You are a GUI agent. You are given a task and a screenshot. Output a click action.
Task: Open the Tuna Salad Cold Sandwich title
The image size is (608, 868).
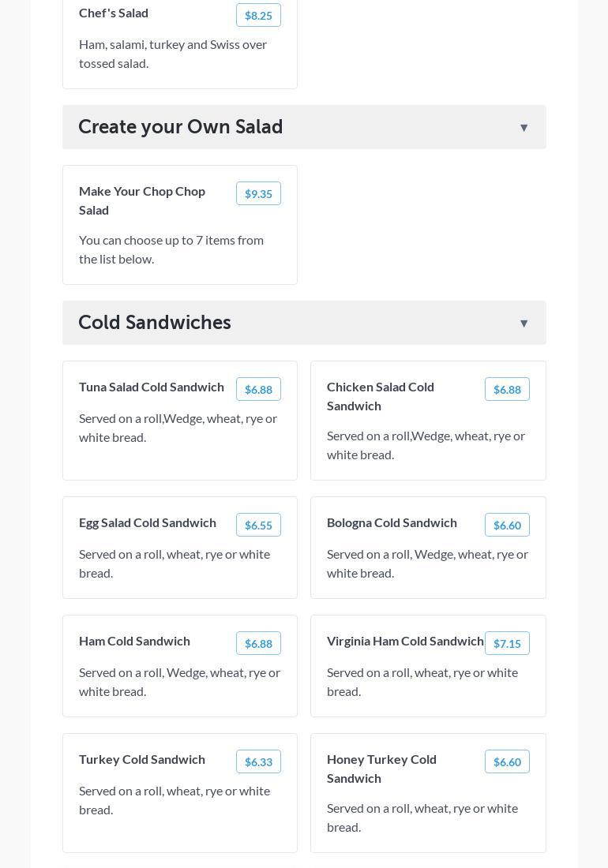(152, 387)
